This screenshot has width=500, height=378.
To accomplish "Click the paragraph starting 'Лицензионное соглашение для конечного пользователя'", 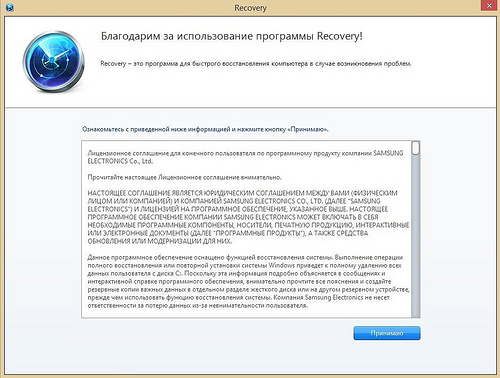I will [x=245, y=157].
